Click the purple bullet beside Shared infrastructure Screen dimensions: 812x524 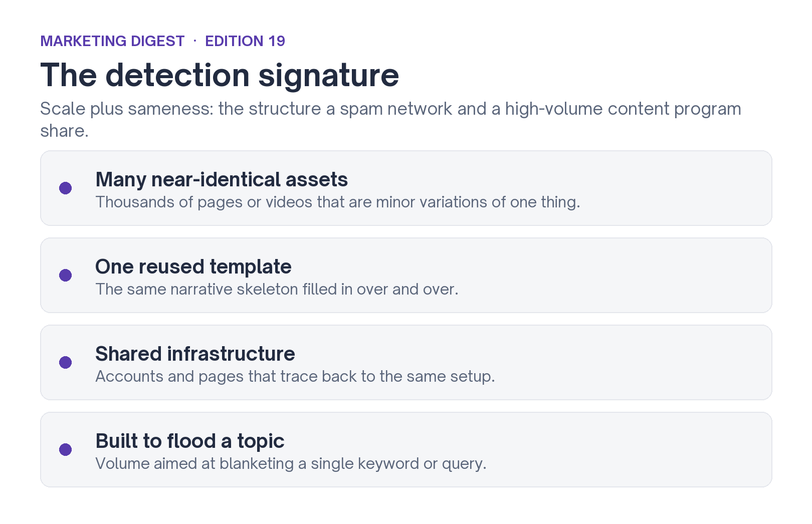(65, 362)
